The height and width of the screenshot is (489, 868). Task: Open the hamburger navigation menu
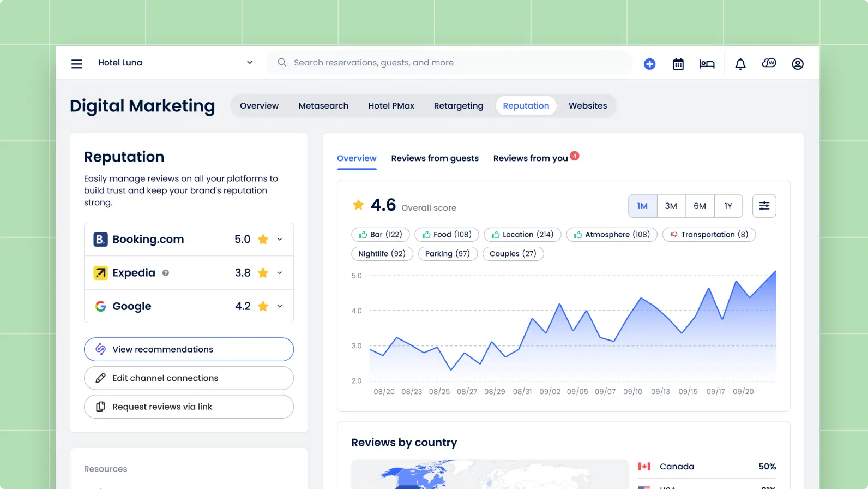[x=77, y=64]
